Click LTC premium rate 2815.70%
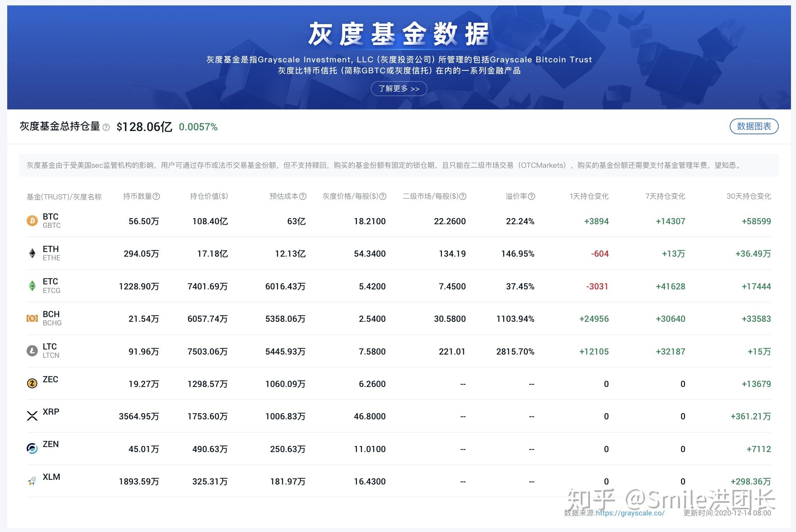 [x=515, y=352]
